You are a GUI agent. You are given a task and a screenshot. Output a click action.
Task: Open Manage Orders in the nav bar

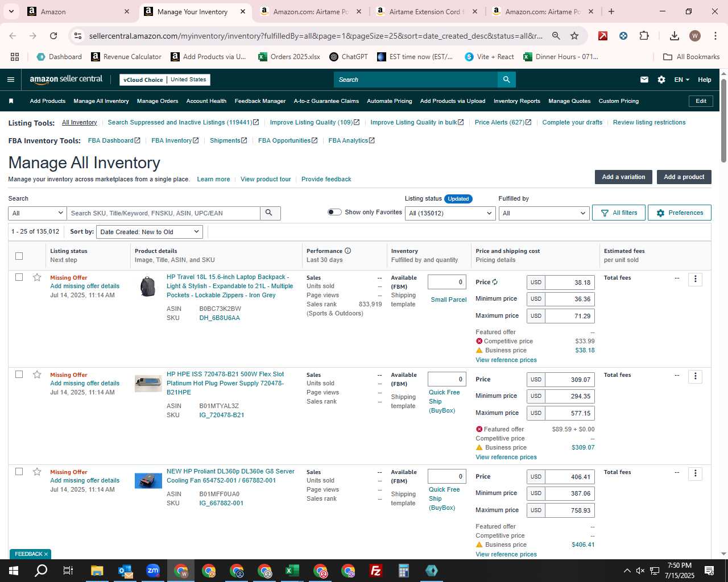[158, 101]
